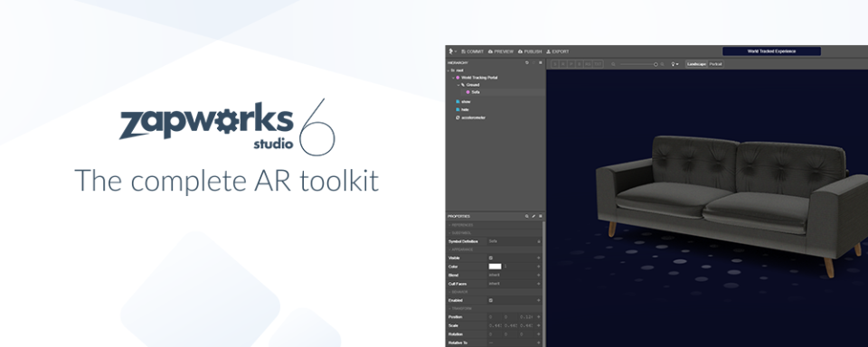Toggle the Enabled checkbox

tap(490, 300)
